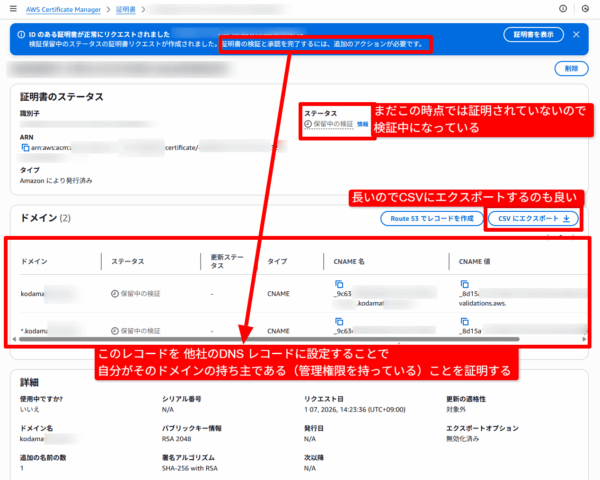Copy CNAME name of first domain row
Image resolution: width=600 pixels, height=480 pixels.
click(339, 284)
